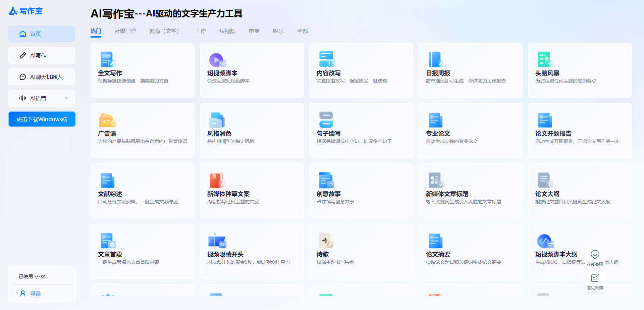Click the text '根据关键词或中心句，扩展多个句子'
The width and height of the screenshot is (644, 310).
(354, 141)
